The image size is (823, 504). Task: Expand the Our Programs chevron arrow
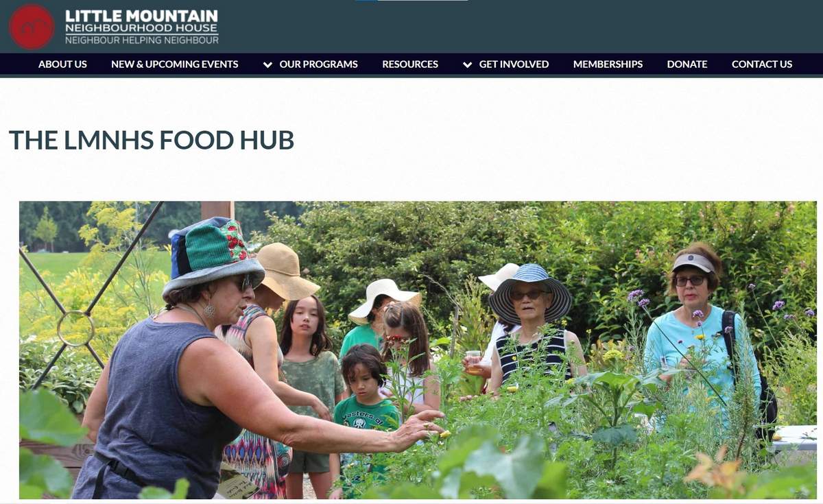click(x=267, y=64)
